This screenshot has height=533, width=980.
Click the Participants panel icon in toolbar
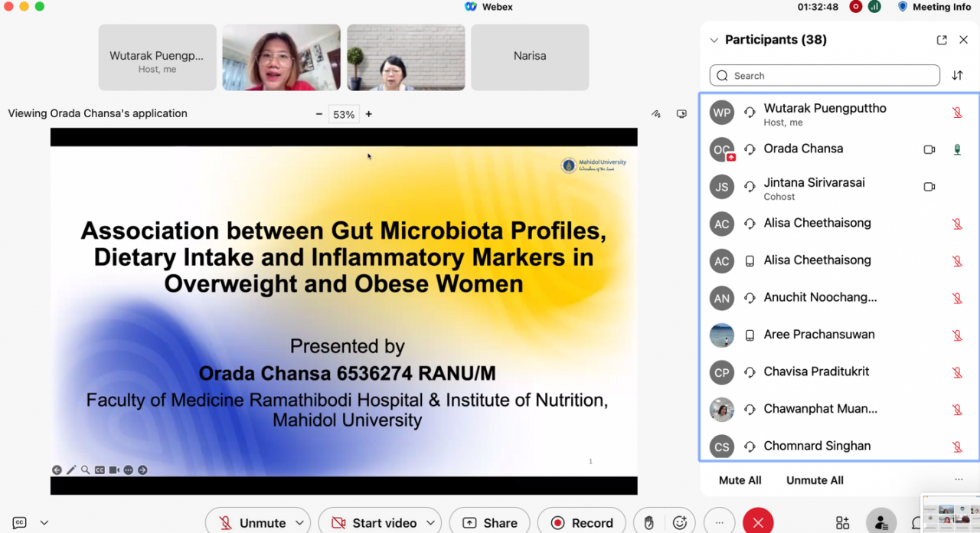[881, 523]
